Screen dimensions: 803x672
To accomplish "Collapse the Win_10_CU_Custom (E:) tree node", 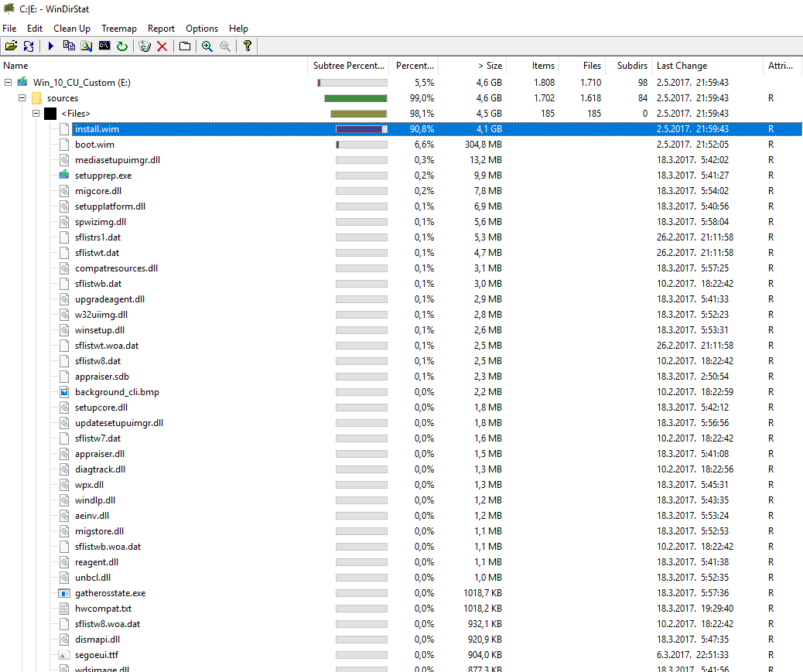I will (x=9, y=82).
